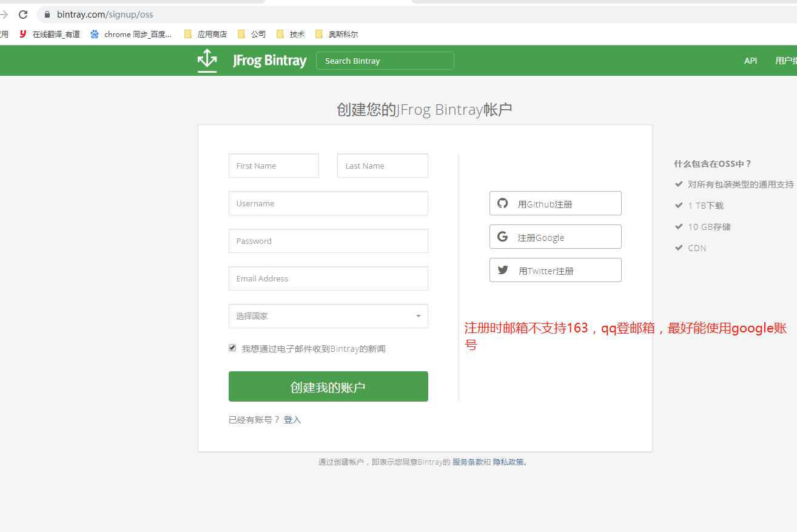Click checkmark icon beside CDN

point(679,247)
